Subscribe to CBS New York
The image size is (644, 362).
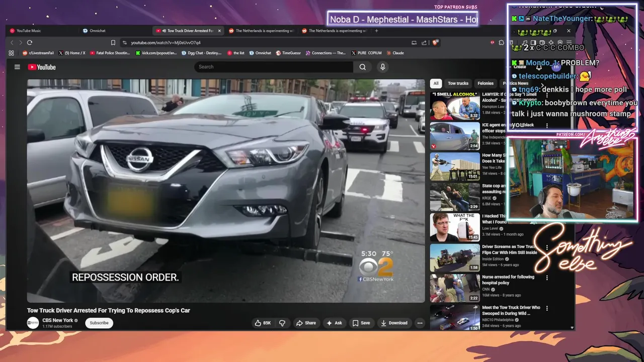[x=99, y=323]
